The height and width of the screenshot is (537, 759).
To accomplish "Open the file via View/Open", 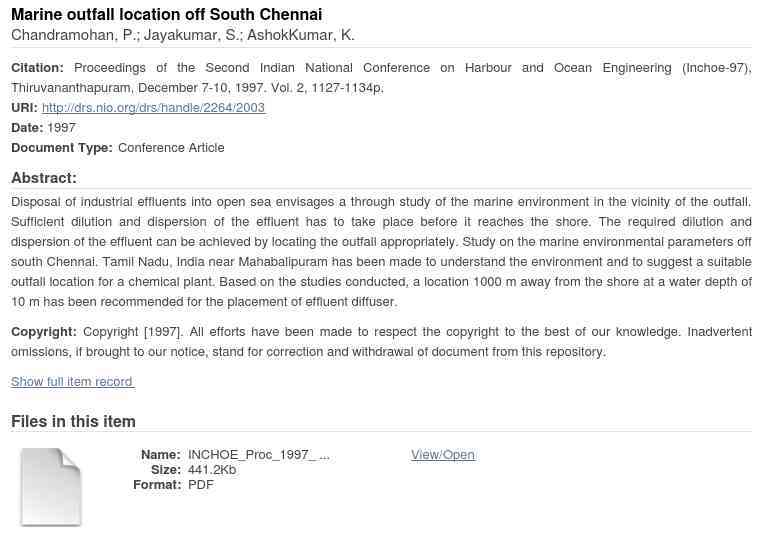I will (442, 454).
